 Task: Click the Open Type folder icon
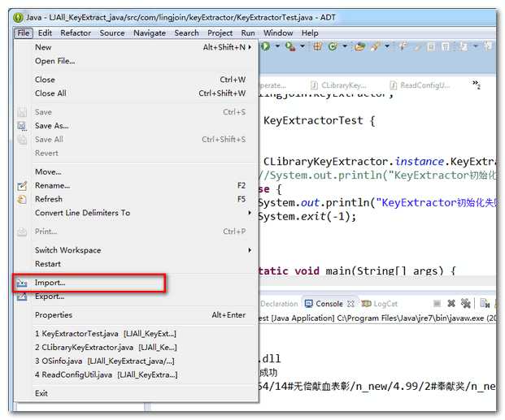[x=359, y=46]
